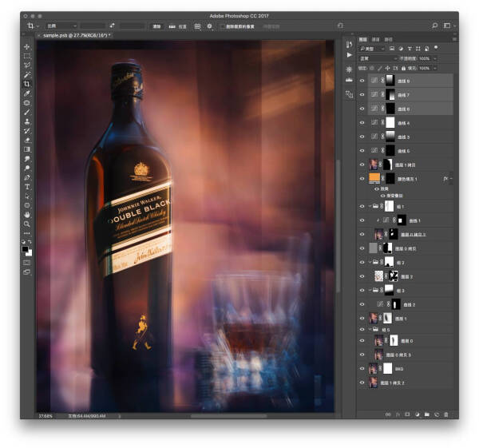Hide the 曲线 4 layer
The width and height of the screenshot is (479, 448).
point(362,122)
